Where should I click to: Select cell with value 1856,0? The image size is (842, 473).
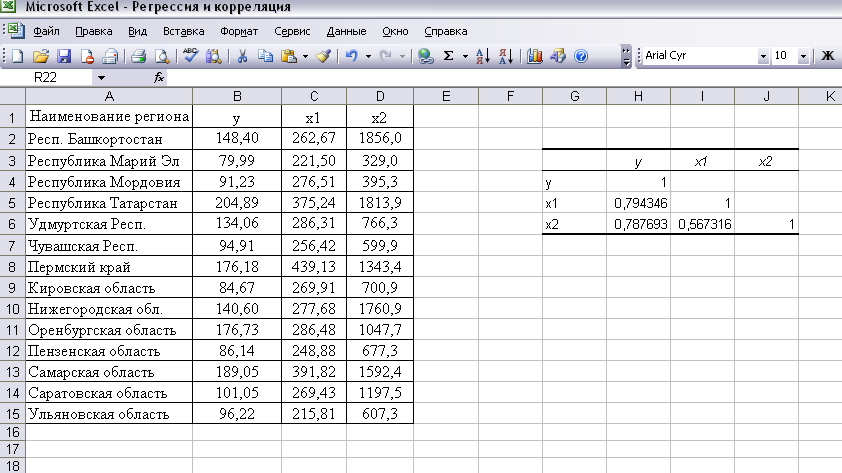pos(380,139)
